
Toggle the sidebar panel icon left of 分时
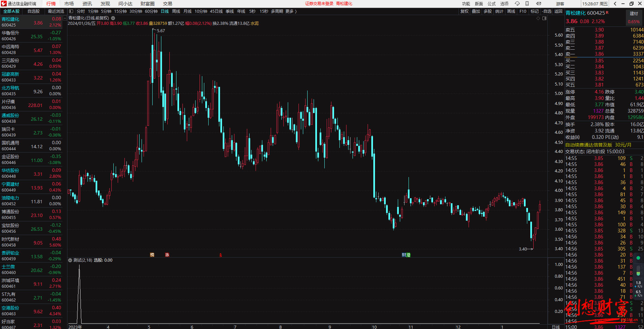pyautogui.click(x=71, y=11)
